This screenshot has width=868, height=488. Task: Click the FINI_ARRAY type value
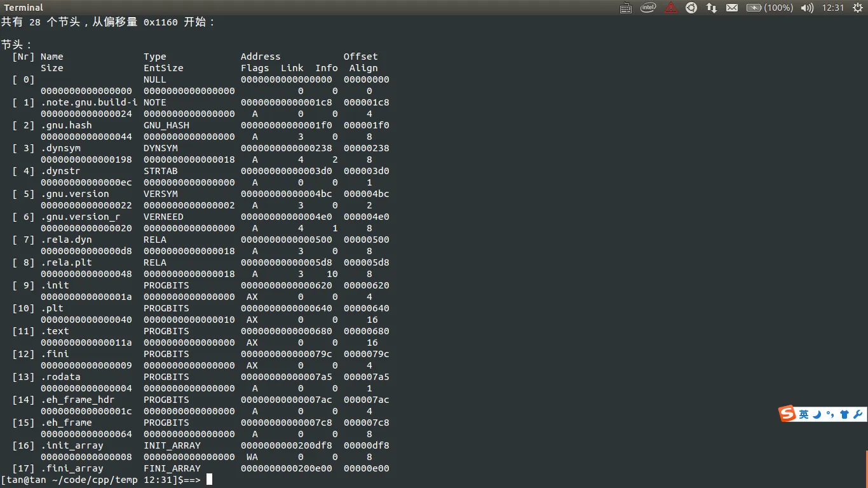click(x=172, y=468)
